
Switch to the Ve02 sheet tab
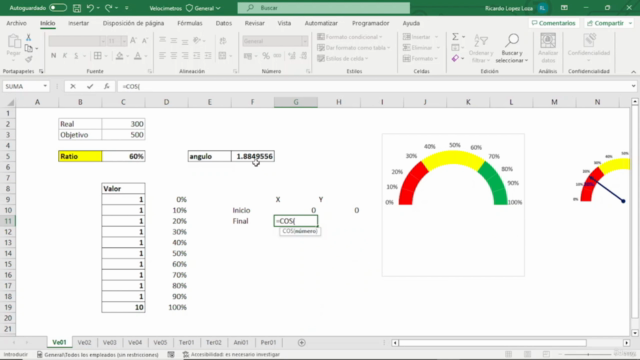tap(84, 342)
